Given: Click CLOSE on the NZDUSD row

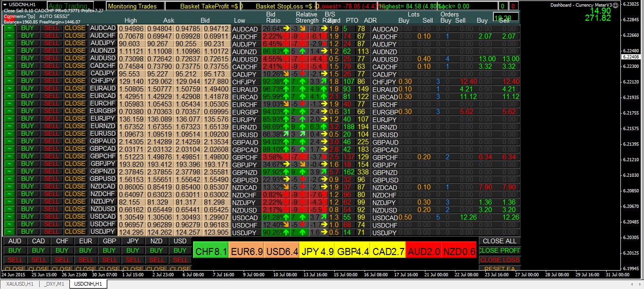Looking at the screenshot, I should click(75, 209).
